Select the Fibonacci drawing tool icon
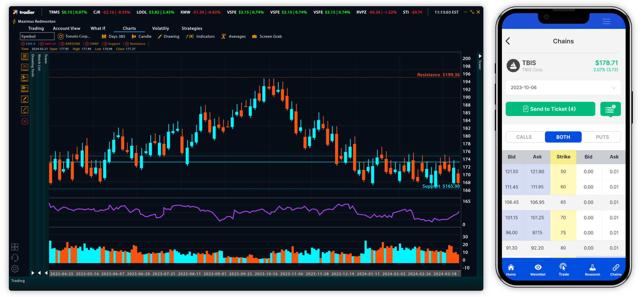Screen dimensions: 644x297 25,56
